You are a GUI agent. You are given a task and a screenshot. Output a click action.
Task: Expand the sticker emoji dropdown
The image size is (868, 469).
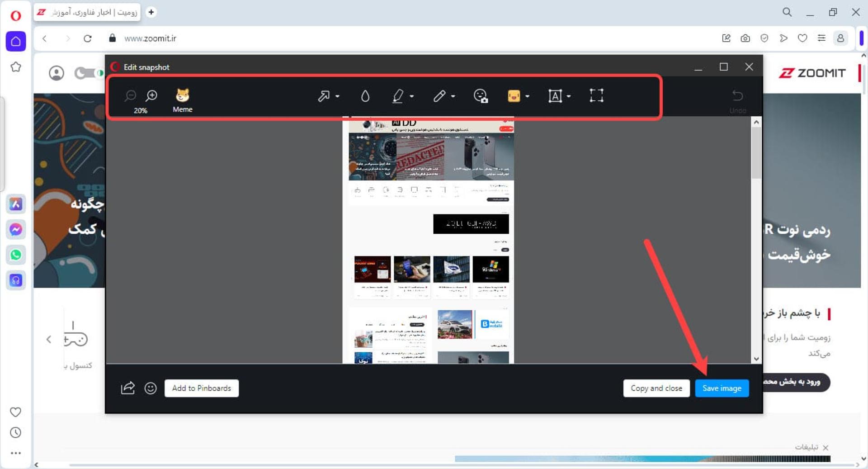click(528, 96)
